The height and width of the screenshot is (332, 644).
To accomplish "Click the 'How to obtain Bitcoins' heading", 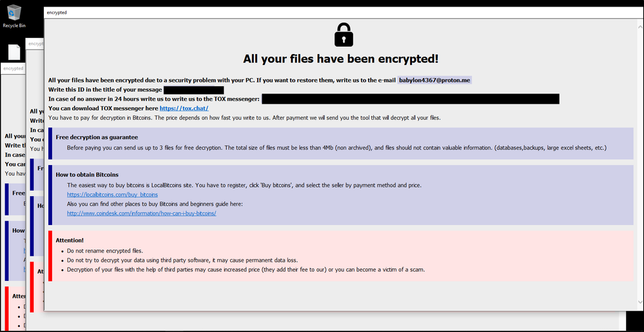I will [x=87, y=175].
